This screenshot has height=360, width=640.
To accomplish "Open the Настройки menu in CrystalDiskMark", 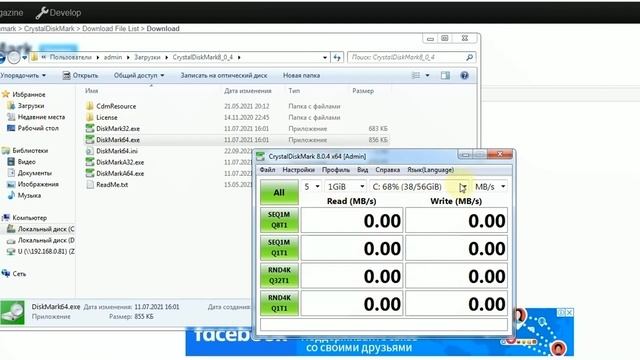I will (298, 170).
